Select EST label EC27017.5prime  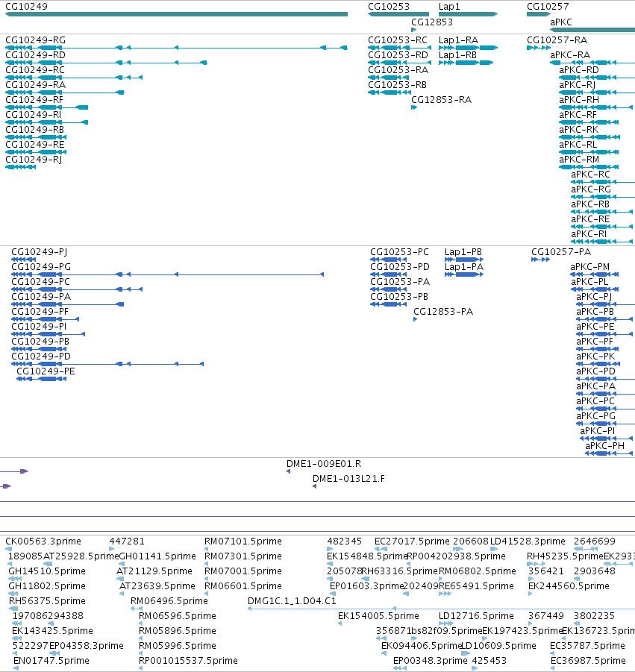coord(412,541)
